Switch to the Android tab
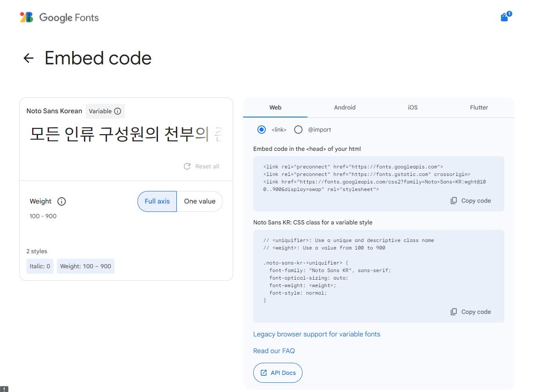534x392 pixels. 345,107
